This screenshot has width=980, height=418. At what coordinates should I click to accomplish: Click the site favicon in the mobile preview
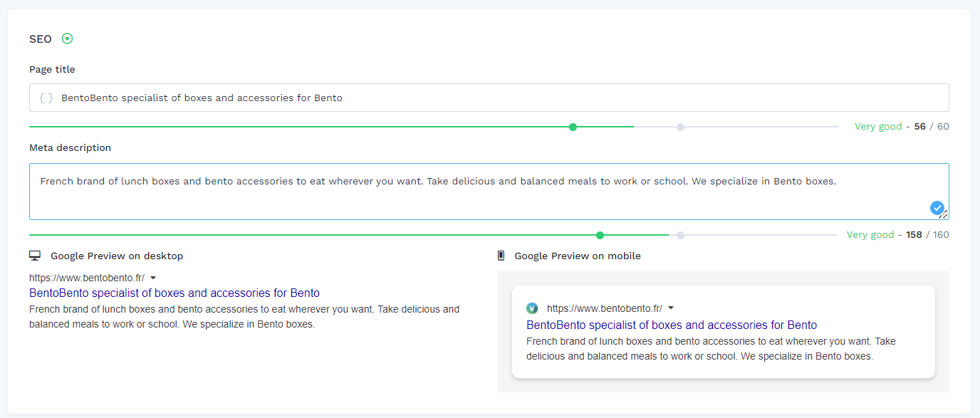pos(532,308)
